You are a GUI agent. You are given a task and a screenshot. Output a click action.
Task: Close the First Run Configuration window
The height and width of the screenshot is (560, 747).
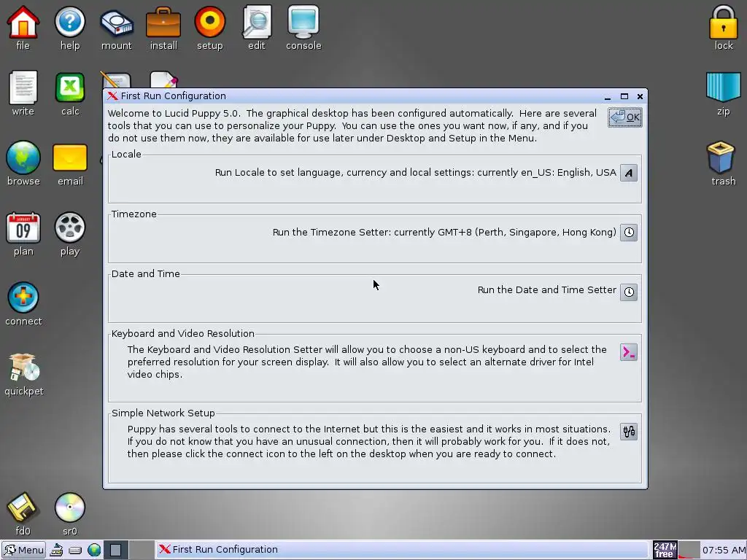click(640, 96)
